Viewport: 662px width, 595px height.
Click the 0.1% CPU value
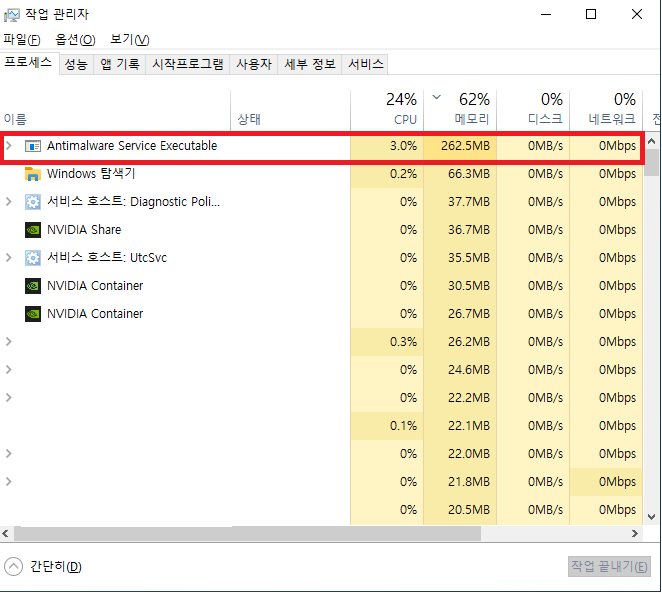403,426
